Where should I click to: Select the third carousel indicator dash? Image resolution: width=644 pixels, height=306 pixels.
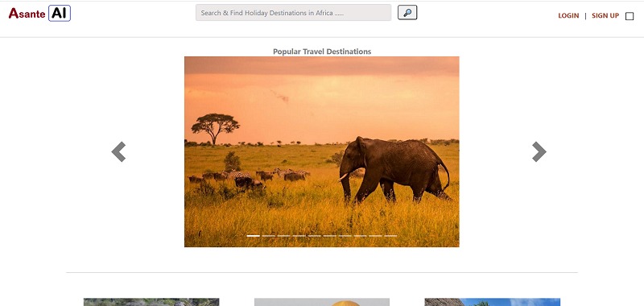point(284,236)
